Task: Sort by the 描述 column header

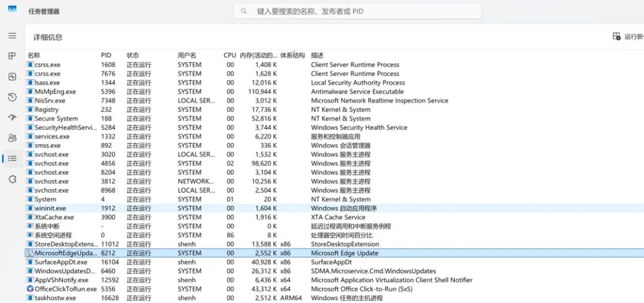Action: [317, 55]
